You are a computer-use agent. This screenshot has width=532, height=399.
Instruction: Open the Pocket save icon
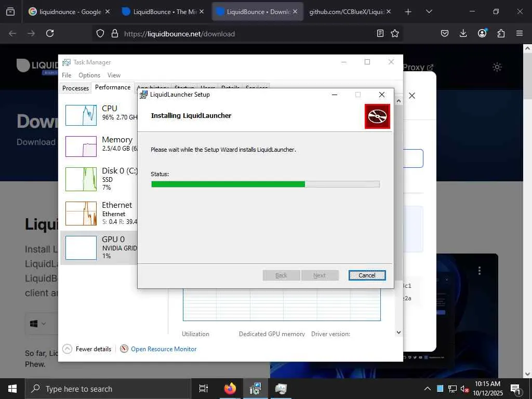coord(445,33)
